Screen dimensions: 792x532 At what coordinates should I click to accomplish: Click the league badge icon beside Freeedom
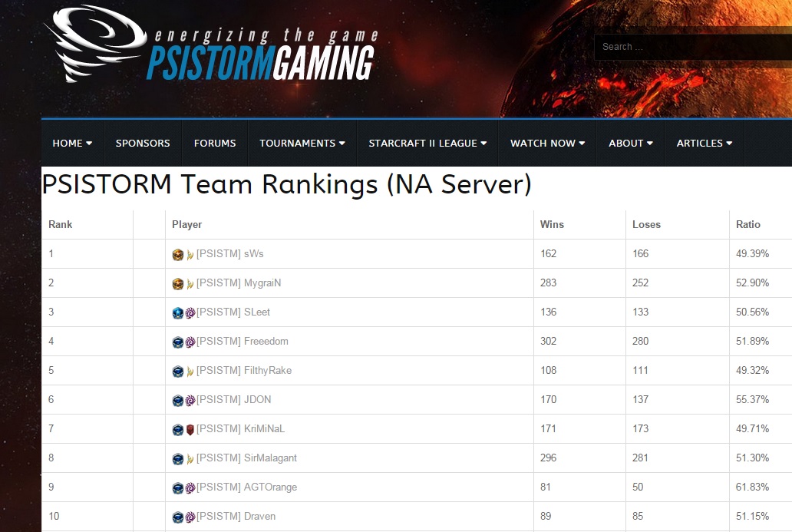click(178, 342)
